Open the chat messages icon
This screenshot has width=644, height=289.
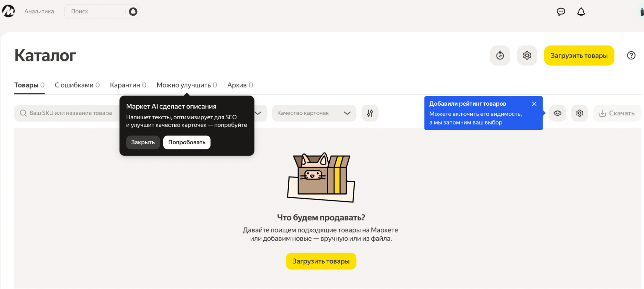(x=561, y=12)
